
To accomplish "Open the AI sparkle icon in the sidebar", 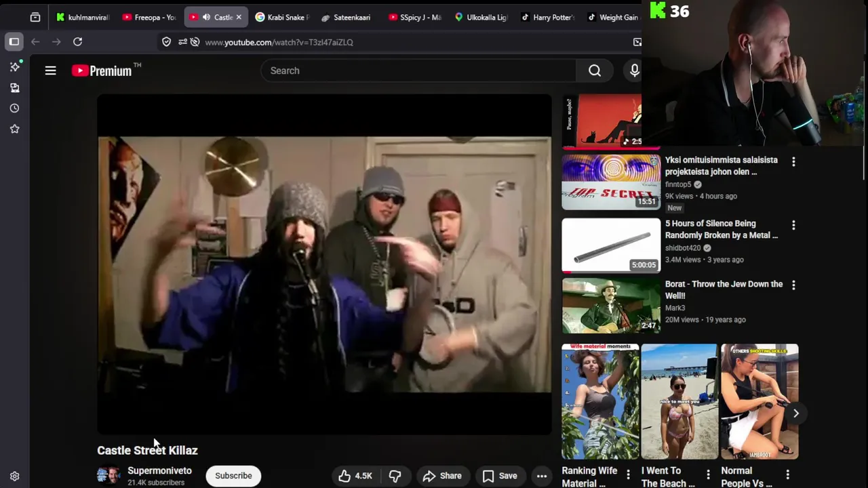I will [x=15, y=66].
